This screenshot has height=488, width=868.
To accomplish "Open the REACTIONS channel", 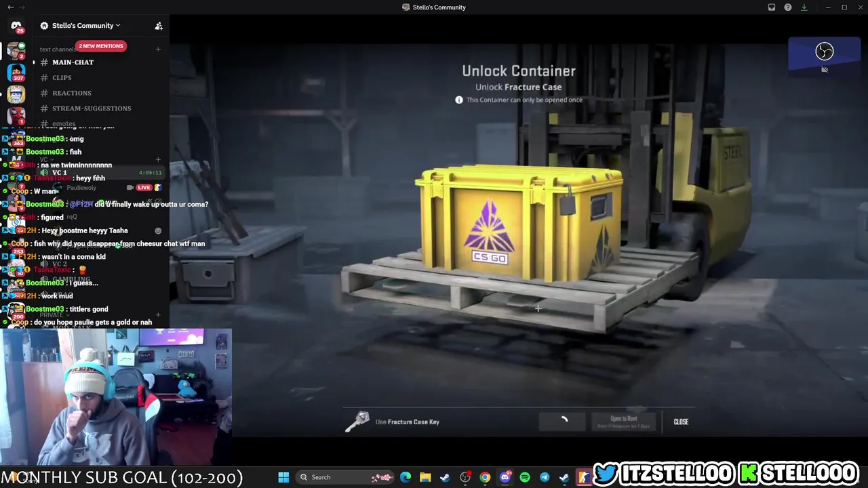I will (71, 93).
